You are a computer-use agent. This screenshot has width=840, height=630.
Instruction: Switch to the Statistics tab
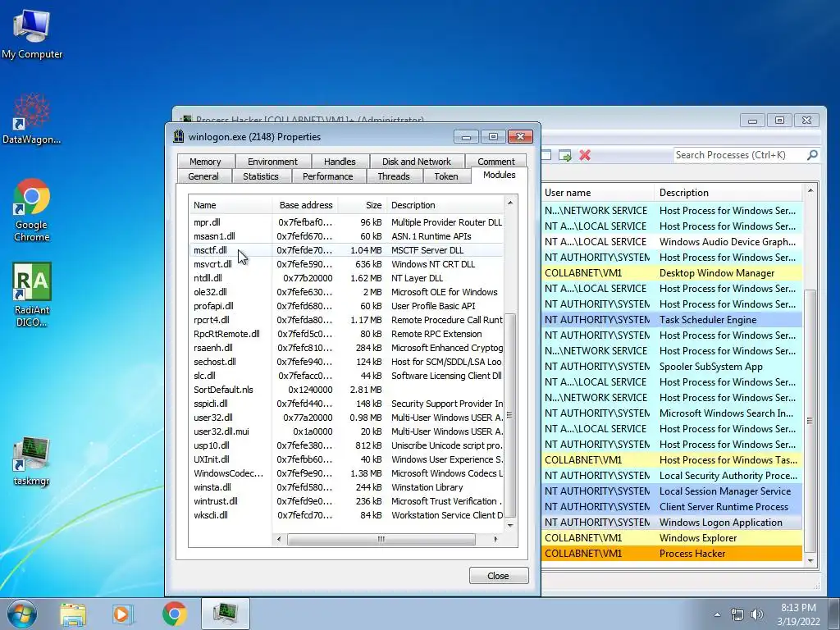tap(260, 176)
